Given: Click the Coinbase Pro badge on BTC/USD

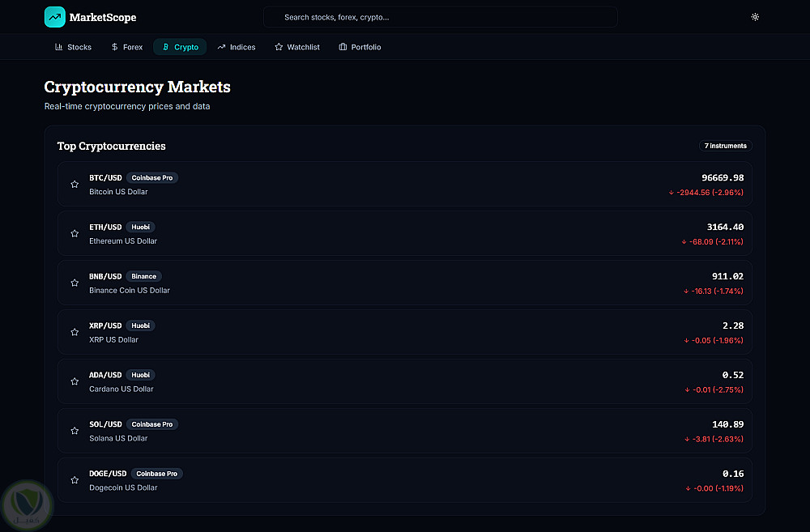Looking at the screenshot, I should click(x=152, y=177).
